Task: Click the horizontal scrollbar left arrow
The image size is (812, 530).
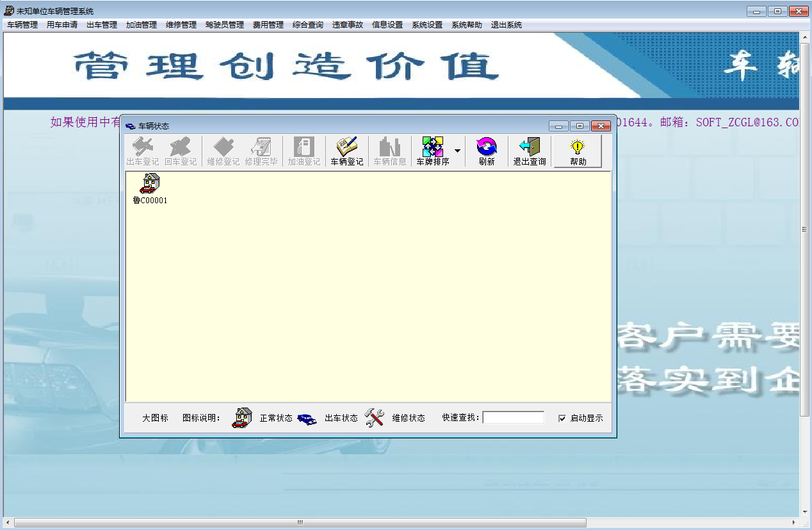Action: (8, 522)
